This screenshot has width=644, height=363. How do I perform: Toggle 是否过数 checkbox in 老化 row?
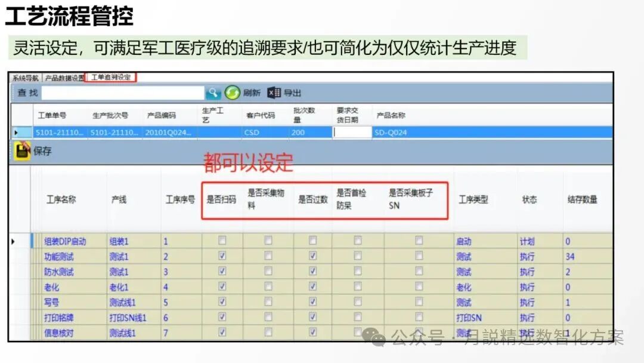[312, 287]
